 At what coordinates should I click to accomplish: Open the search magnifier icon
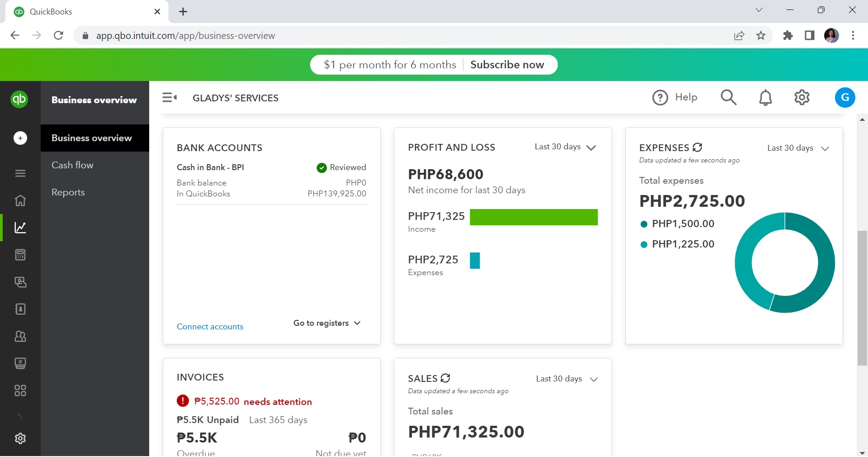pos(728,97)
